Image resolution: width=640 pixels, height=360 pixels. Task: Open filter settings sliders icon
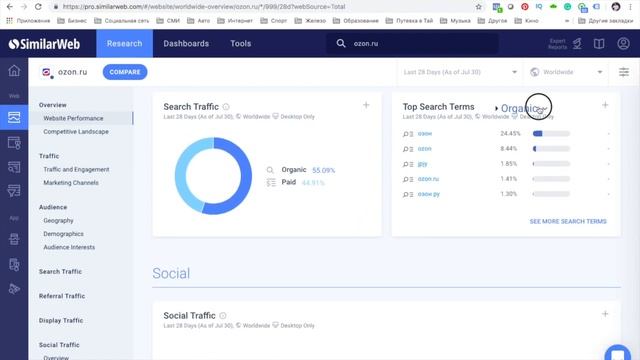624,72
